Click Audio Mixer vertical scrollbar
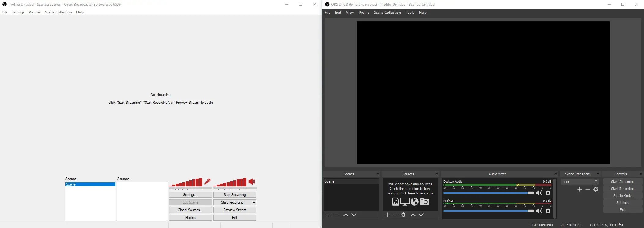Viewport: 644px width, 228px height. [555, 199]
